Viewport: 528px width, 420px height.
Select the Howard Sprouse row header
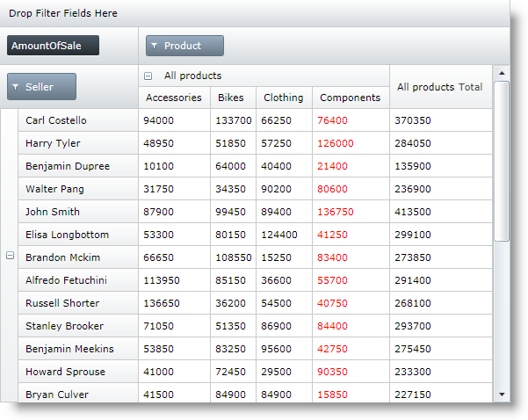(78, 372)
